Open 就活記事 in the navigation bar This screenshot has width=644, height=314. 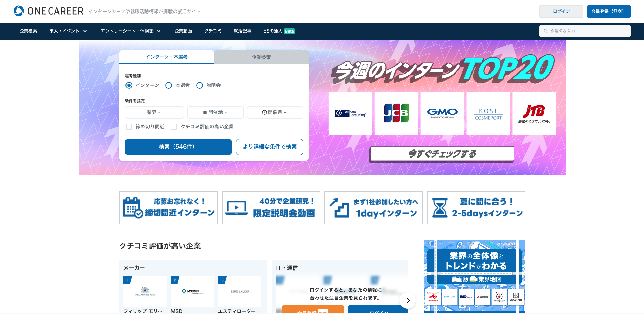coord(243,31)
